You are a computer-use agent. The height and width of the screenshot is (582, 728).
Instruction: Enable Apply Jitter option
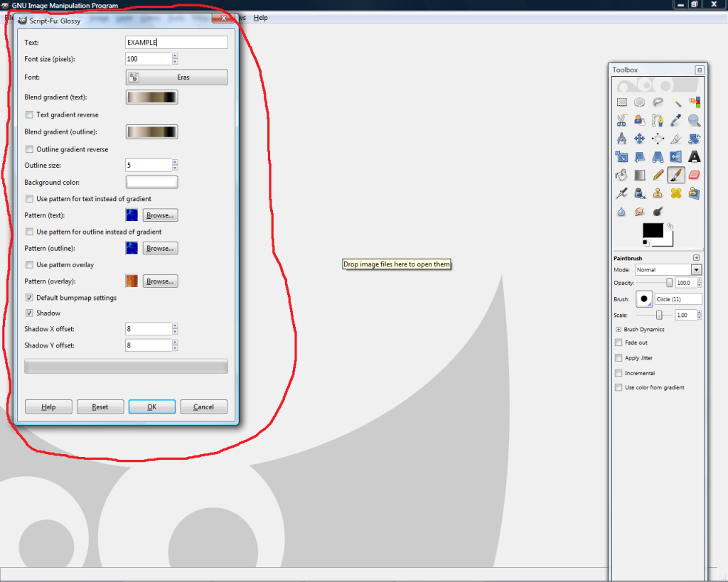(x=619, y=358)
